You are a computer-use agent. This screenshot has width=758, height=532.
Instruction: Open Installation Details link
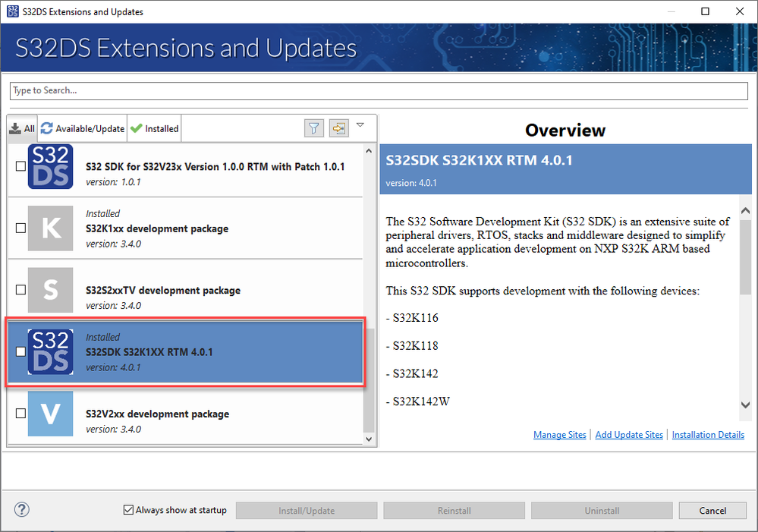tap(708, 434)
